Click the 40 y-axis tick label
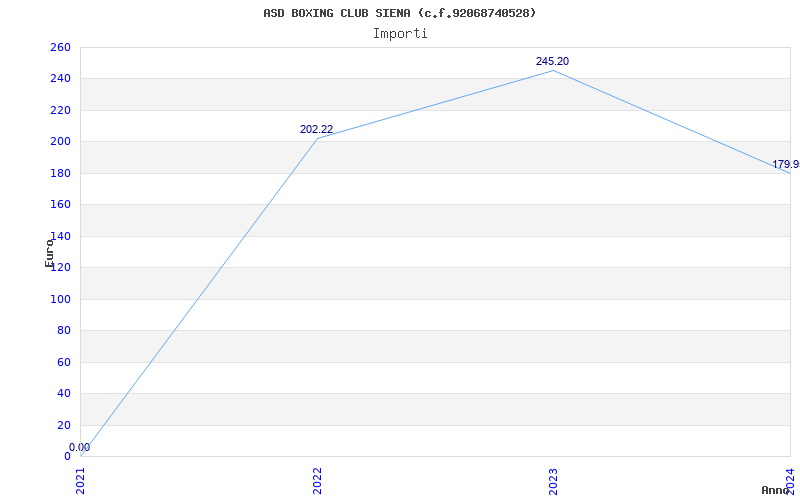Image resolution: width=800 pixels, height=500 pixels. coord(64,394)
